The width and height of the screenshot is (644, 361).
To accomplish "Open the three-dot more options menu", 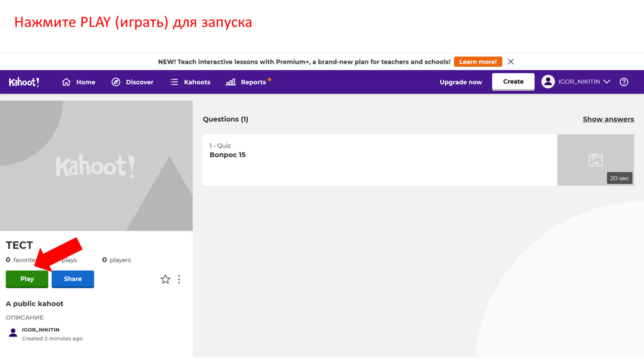I will (x=179, y=279).
